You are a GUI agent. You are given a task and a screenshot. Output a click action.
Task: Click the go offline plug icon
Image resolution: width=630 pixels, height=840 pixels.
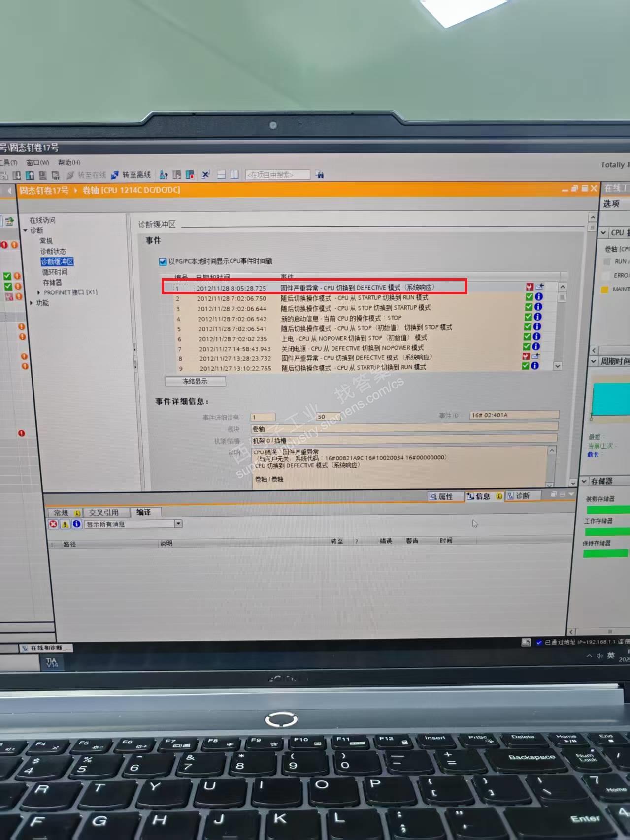click(x=115, y=175)
